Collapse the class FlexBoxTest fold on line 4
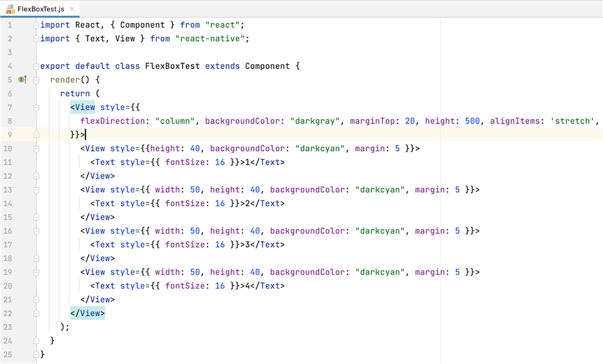The image size is (603, 364). (x=36, y=66)
